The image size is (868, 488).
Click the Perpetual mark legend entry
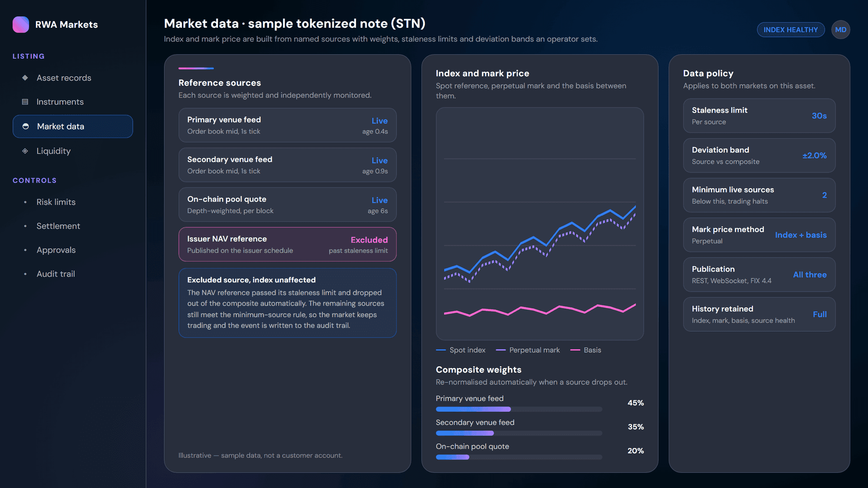coord(527,350)
